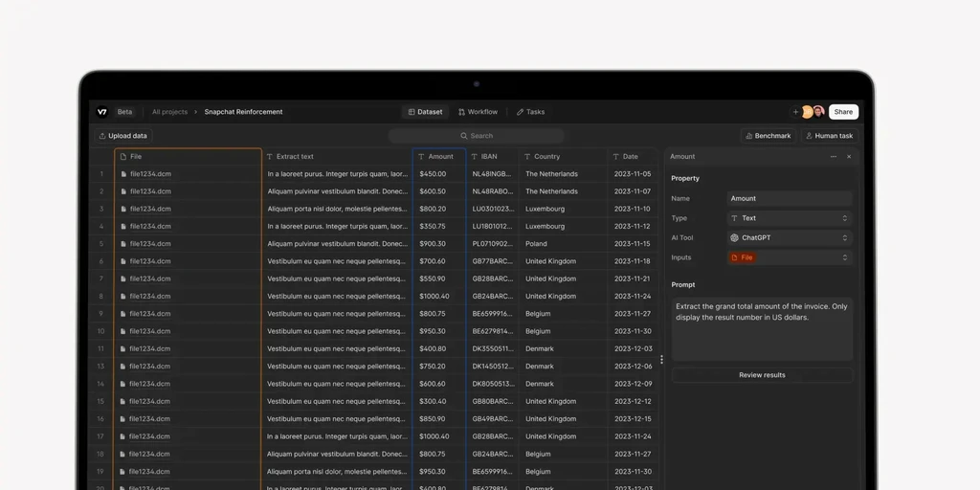Select file icon in row 7
Image resolution: width=980 pixels, height=490 pixels.
pyautogui.click(x=123, y=279)
